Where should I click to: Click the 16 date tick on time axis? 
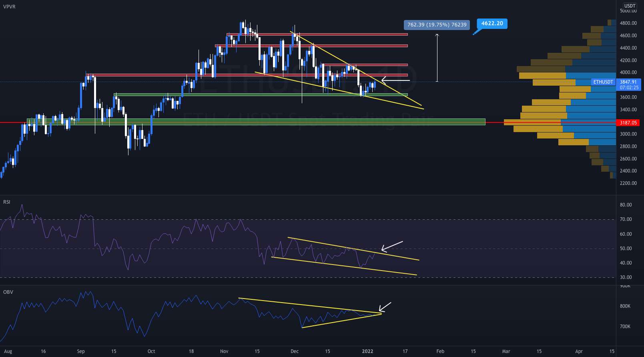point(43,351)
